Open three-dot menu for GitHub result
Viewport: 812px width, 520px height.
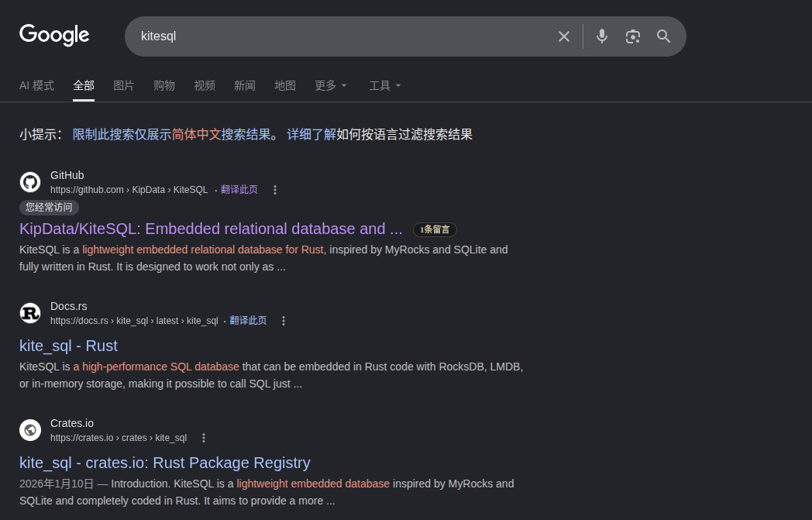click(x=274, y=190)
